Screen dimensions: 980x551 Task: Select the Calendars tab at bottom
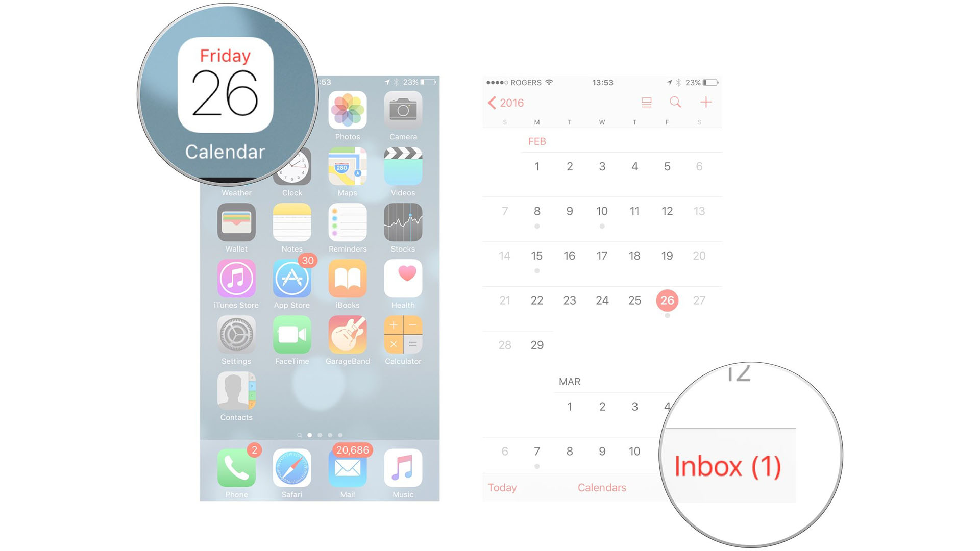click(x=601, y=488)
